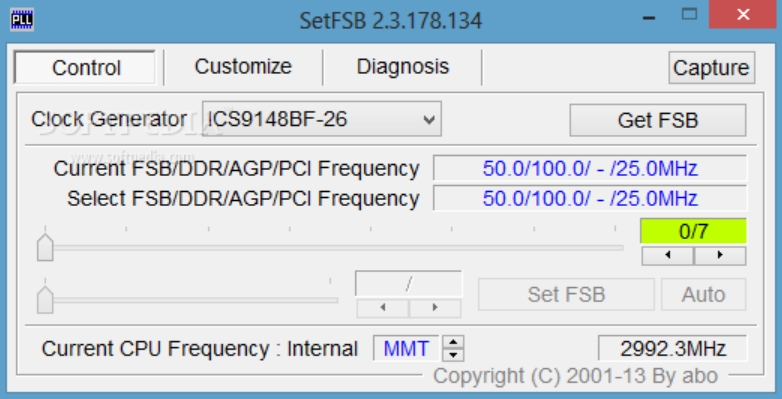Switch to the Control tab
Image resolution: width=782 pixels, height=399 pixels.
(85, 67)
